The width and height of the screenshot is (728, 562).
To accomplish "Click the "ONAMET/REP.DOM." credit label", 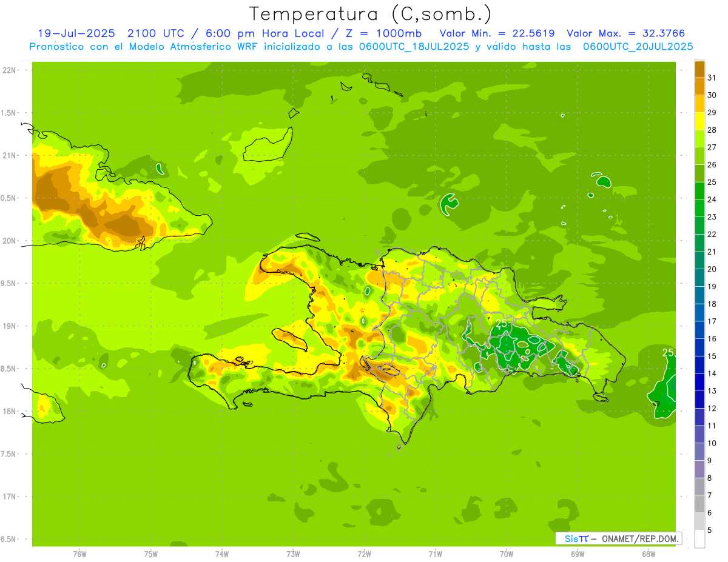I will coord(639,538).
